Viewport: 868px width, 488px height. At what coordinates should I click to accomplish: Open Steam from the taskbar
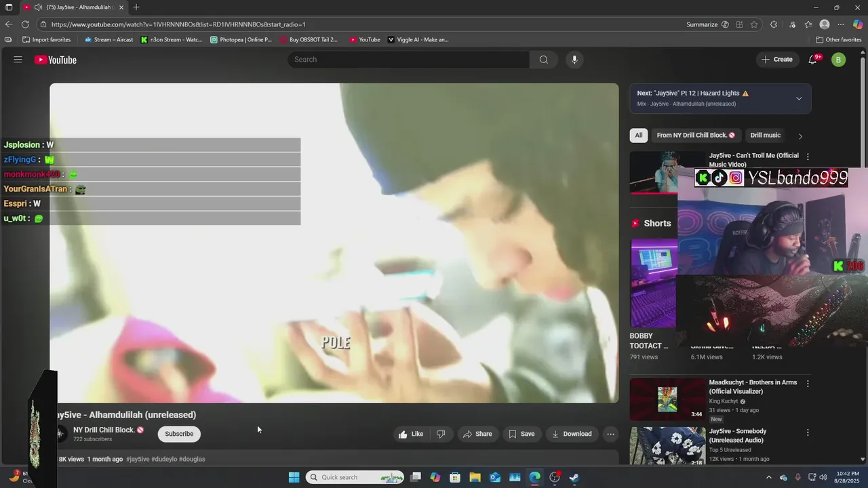(574, 477)
